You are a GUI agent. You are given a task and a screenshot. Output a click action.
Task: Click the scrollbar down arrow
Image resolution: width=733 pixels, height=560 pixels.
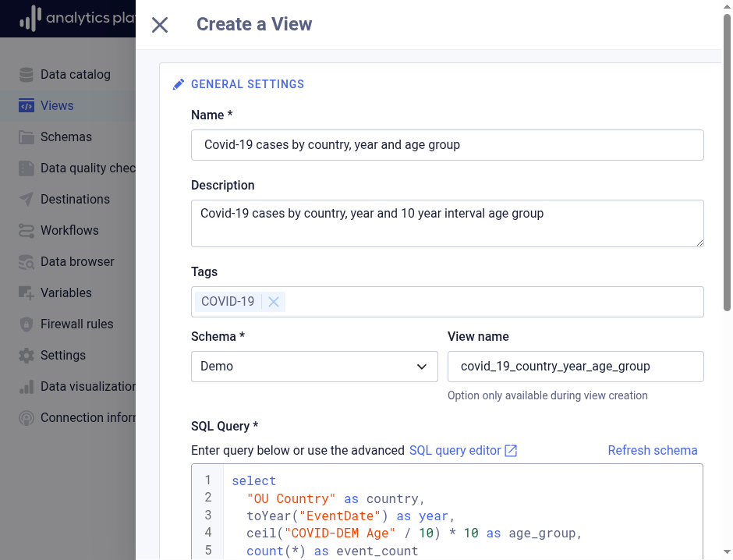coord(727,552)
